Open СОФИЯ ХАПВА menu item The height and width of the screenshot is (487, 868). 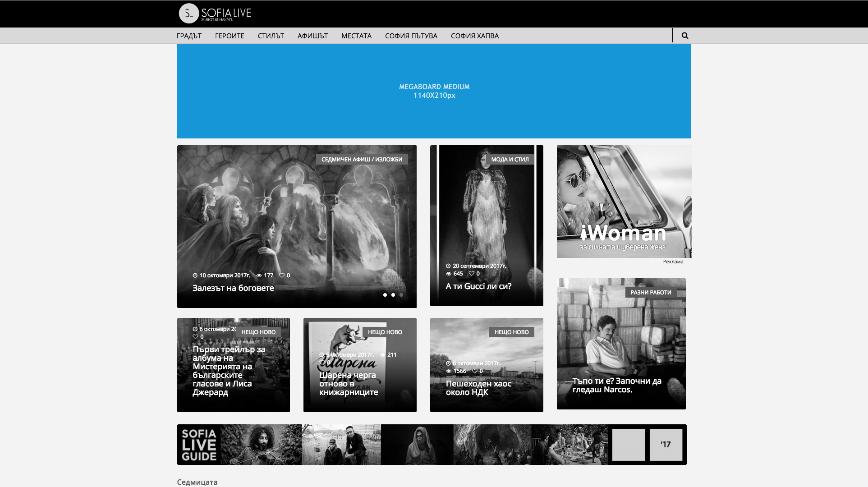click(474, 36)
